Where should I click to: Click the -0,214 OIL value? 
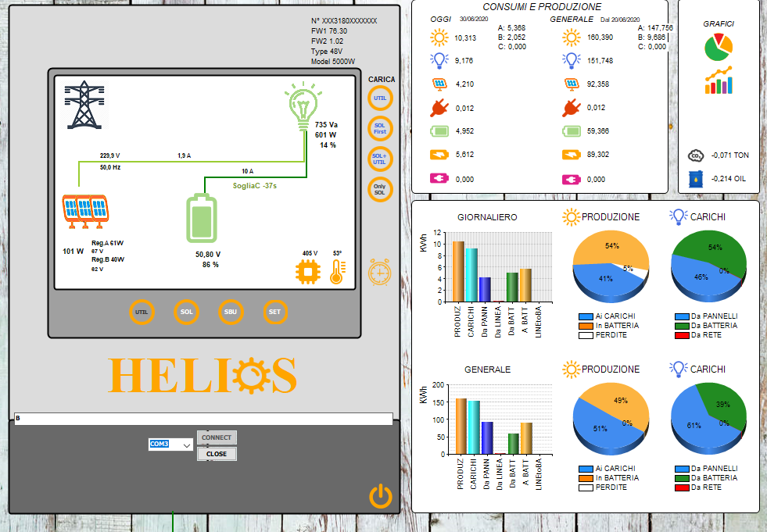coord(729,179)
